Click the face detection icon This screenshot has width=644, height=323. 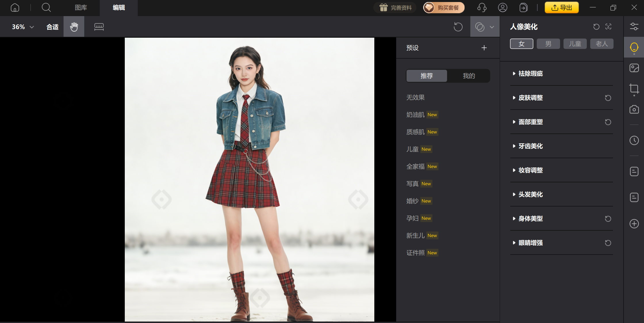(x=608, y=27)
